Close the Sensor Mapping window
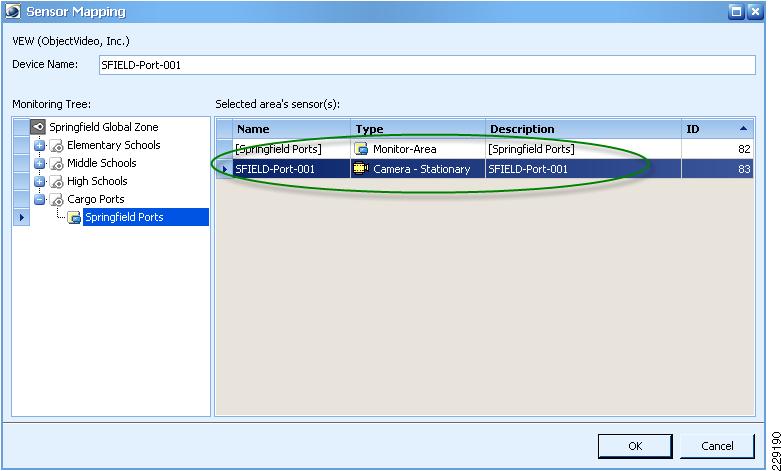The width and height of the screenshot is (781, 471). [x=755, y=12]
